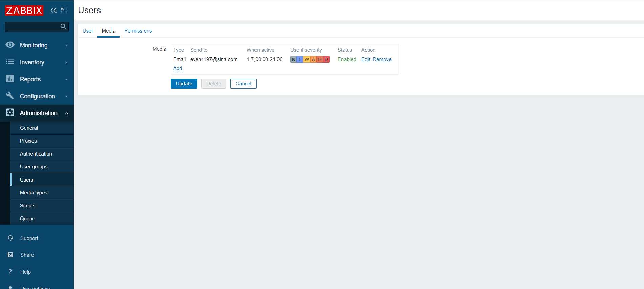Remove the Email media entry
Viewport: 644px width, 289px height.
coord(382,59)
